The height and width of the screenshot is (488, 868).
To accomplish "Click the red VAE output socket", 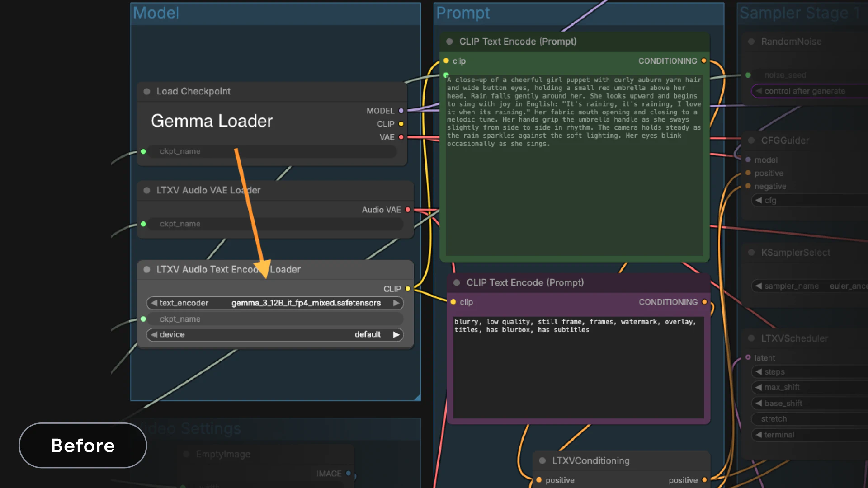I will pyautogui.click(x=401, y=137).
